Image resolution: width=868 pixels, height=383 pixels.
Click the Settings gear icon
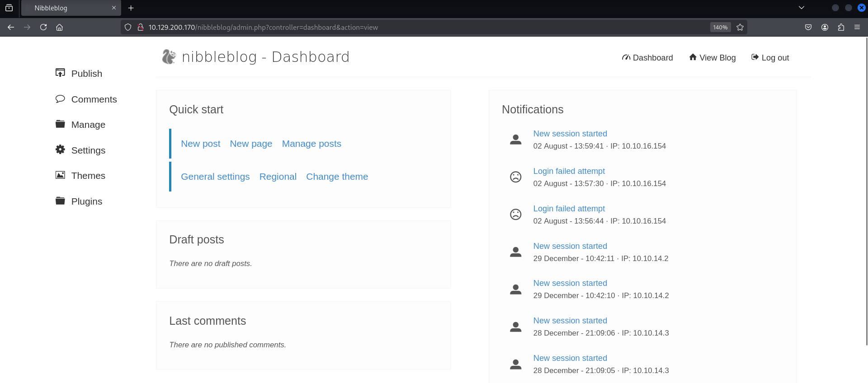[x=60, y=149]
